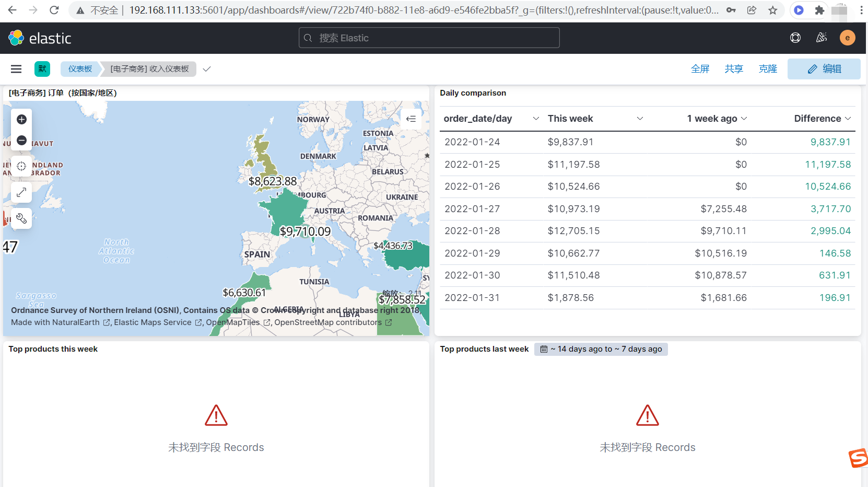Open the green space selector avatar
The height and width of the screenshot is (487, 868).
42,69
